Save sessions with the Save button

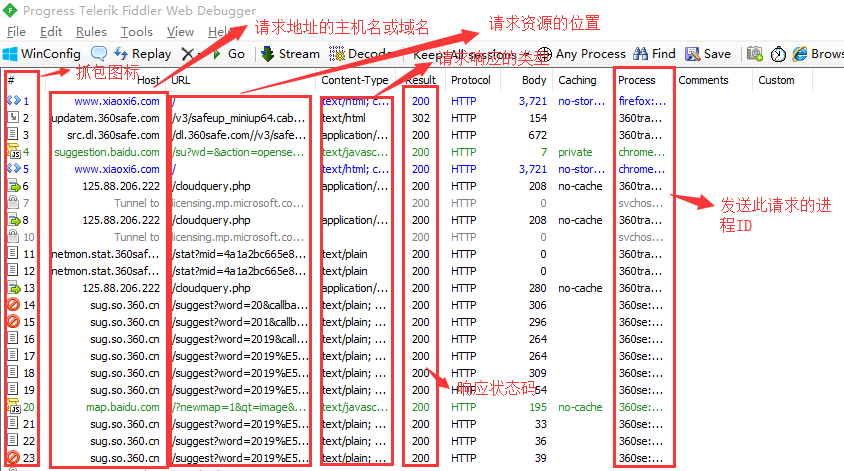(x=708, y=54)
